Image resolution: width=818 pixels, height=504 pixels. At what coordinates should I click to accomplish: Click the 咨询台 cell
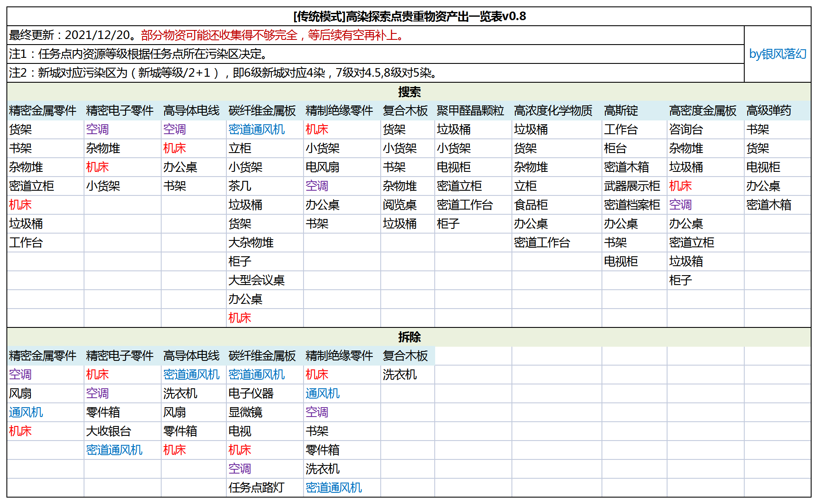coord(705,129)
